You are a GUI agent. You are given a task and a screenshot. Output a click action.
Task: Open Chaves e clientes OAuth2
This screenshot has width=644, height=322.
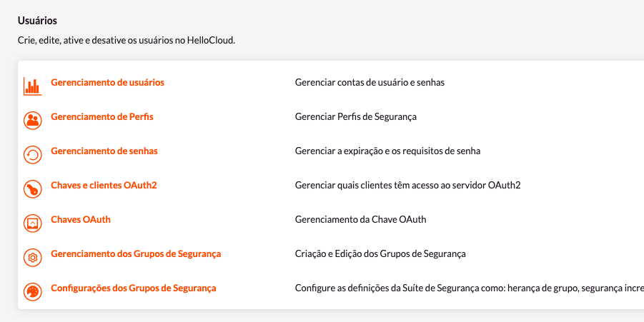104,186
